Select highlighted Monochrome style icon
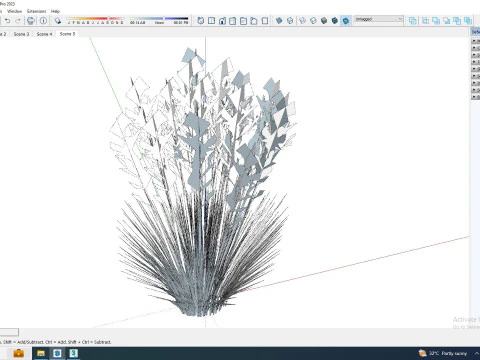 click(x=346, y=21)
